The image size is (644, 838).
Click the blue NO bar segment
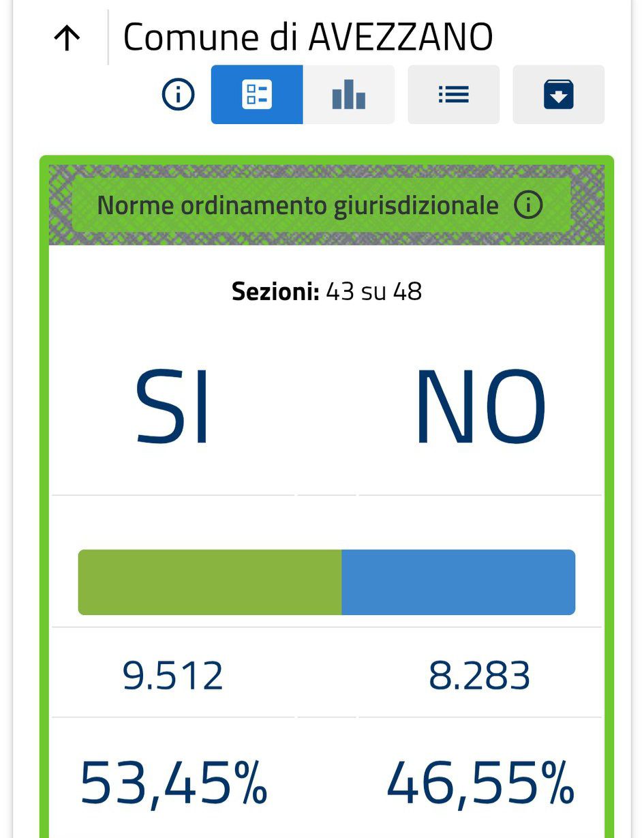pos(458,582)
